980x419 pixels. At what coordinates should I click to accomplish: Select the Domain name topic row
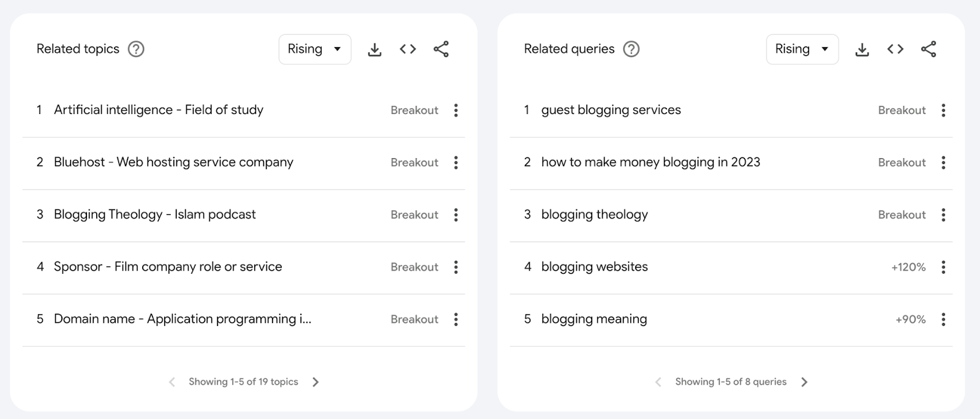coord(183,319)
